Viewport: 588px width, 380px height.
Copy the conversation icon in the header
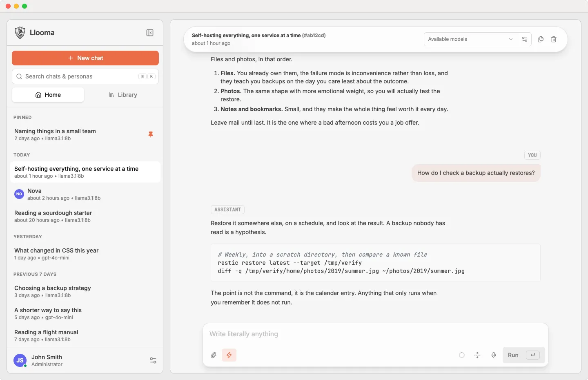pos(541,39)
